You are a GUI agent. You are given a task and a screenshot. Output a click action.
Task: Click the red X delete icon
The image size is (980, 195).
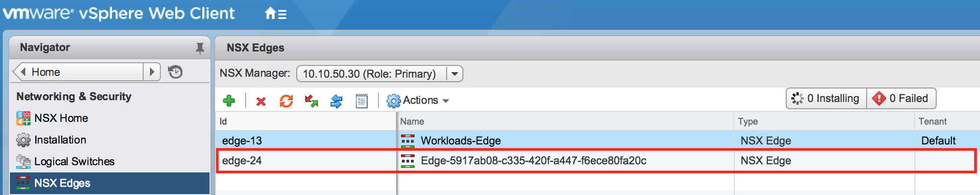click(261, 101)
